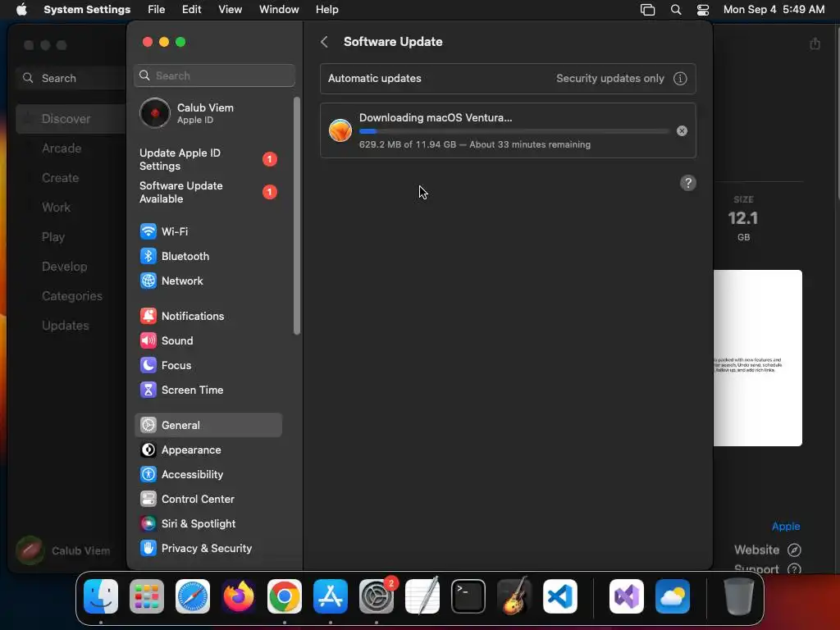Click the Automatic updates info icon

pyautogui.click(x=680, y=78)
